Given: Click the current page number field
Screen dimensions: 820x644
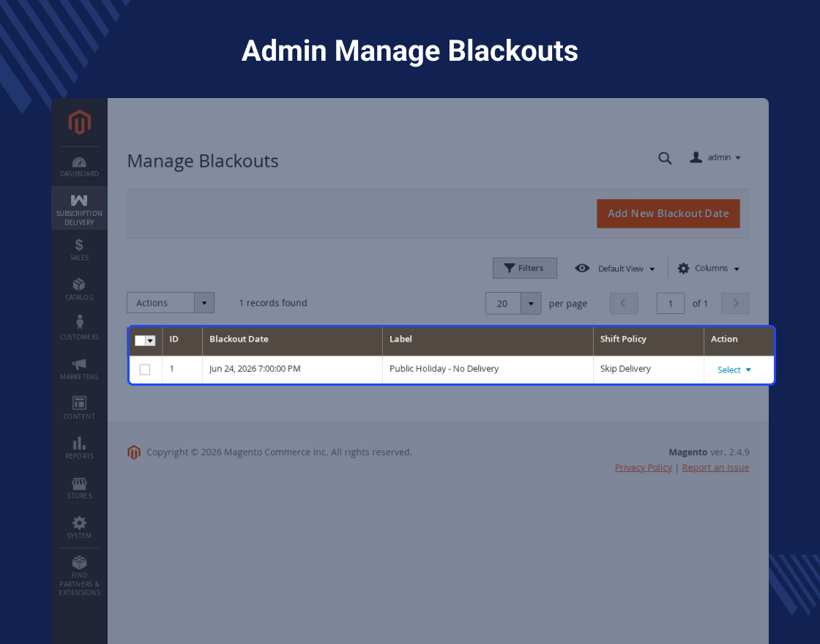Looking at the screenshot, I should [x=671, y=303].
